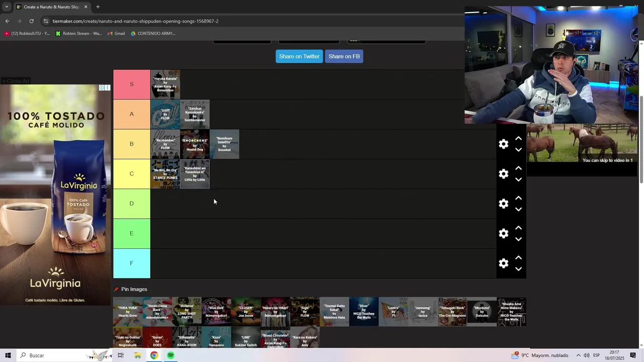The image size is (644, 362).
Task: Move tier D row up with arrow
Action: tap(518, 198)
